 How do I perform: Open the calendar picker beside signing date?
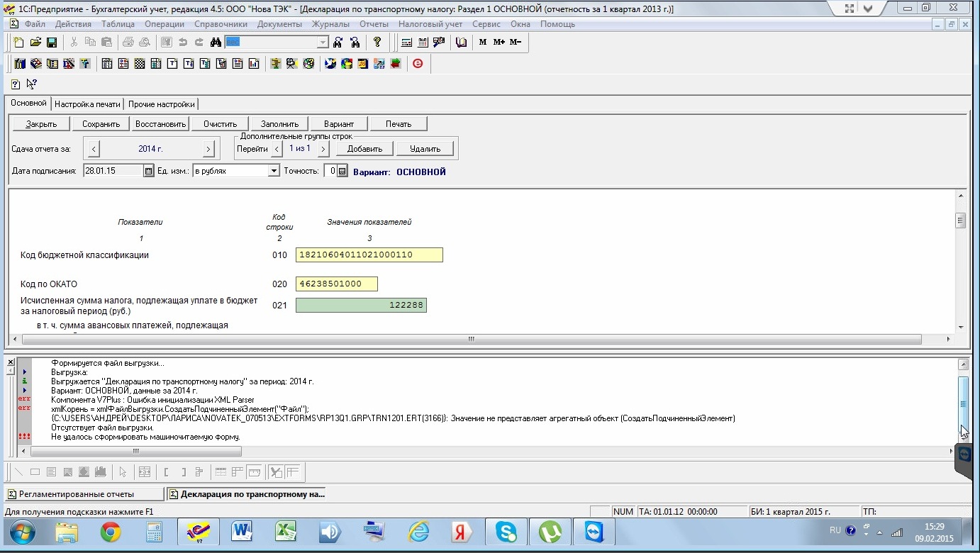tap(148, 171)
